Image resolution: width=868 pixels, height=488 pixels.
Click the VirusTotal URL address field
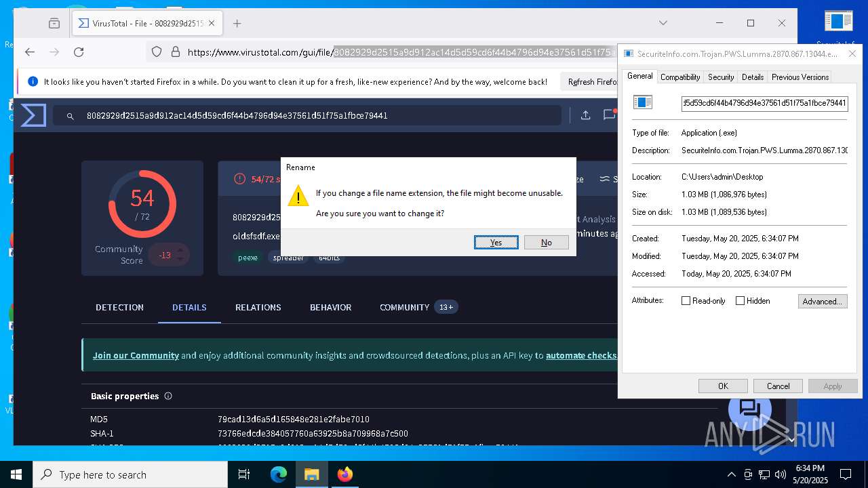(x=400, y=52)
